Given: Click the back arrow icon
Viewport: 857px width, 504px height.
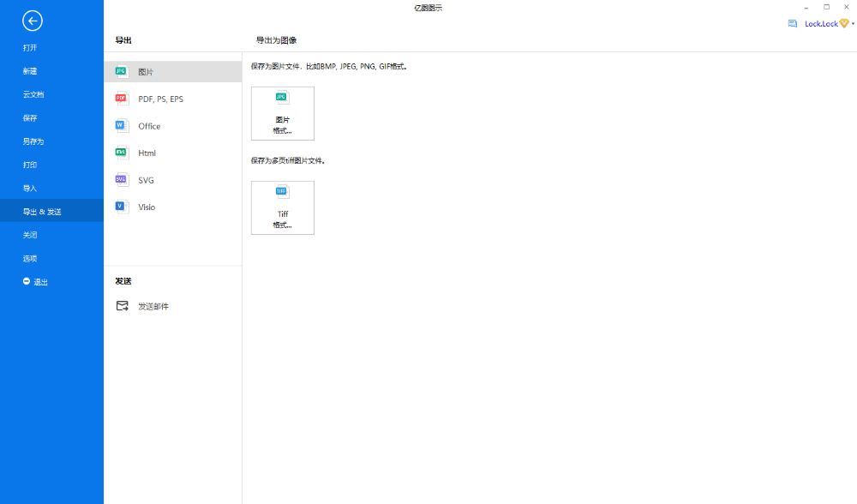Looking at the screenshot, I should pos(33,21).
